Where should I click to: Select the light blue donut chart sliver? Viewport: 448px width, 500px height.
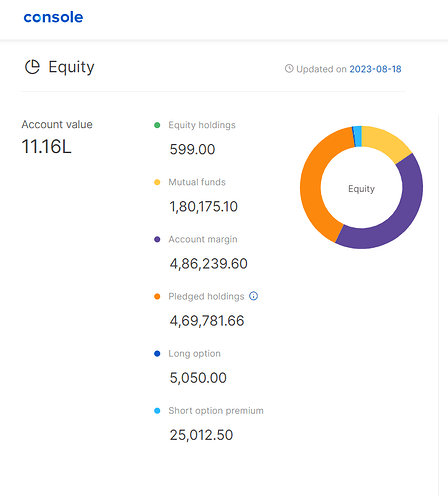click(x=357, y=136)
